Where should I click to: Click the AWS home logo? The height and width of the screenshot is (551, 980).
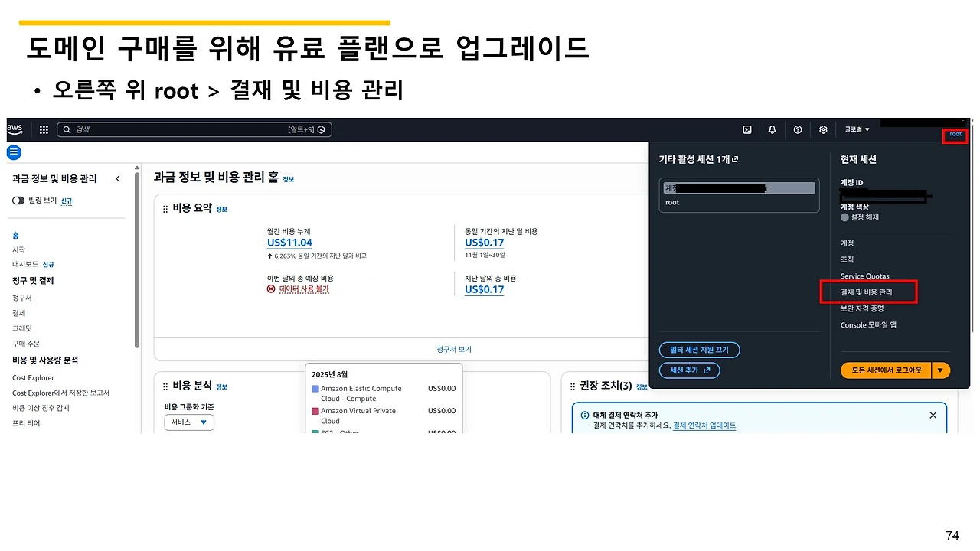[14, 129]
